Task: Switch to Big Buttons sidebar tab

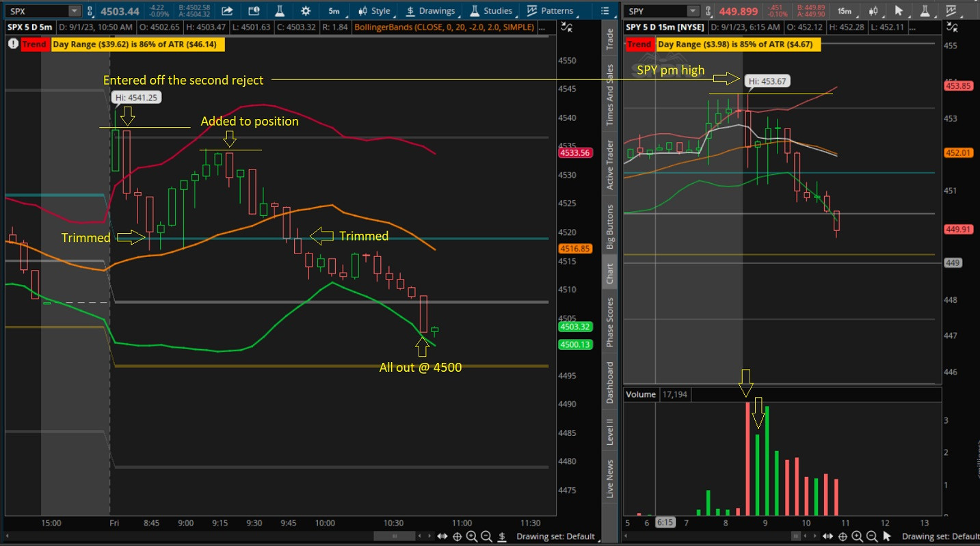Action: tap(609, 225)
